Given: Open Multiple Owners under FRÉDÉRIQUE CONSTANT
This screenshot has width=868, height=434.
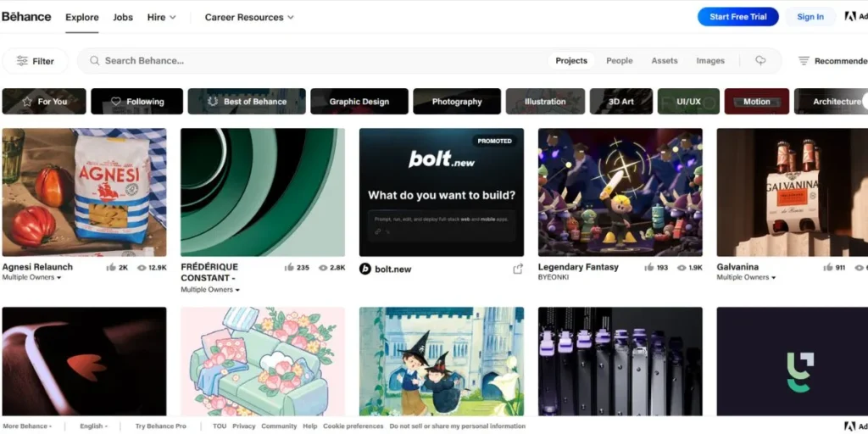Looking at the screenshot, I should [x=210, y=290].
